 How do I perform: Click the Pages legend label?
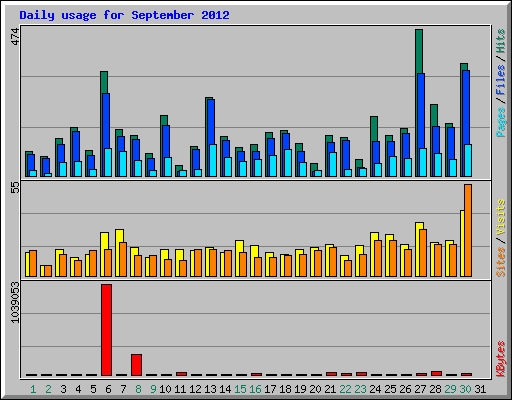coord(501,122)
